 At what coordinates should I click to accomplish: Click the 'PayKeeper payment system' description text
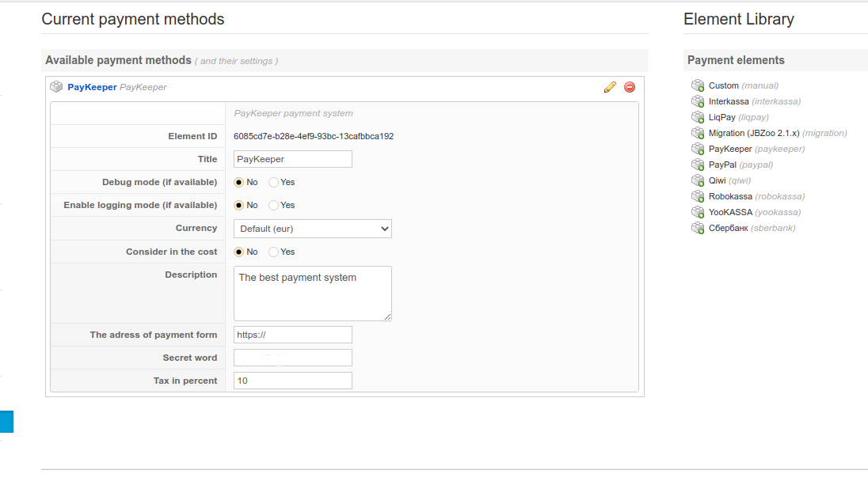[x=293, y=113]
